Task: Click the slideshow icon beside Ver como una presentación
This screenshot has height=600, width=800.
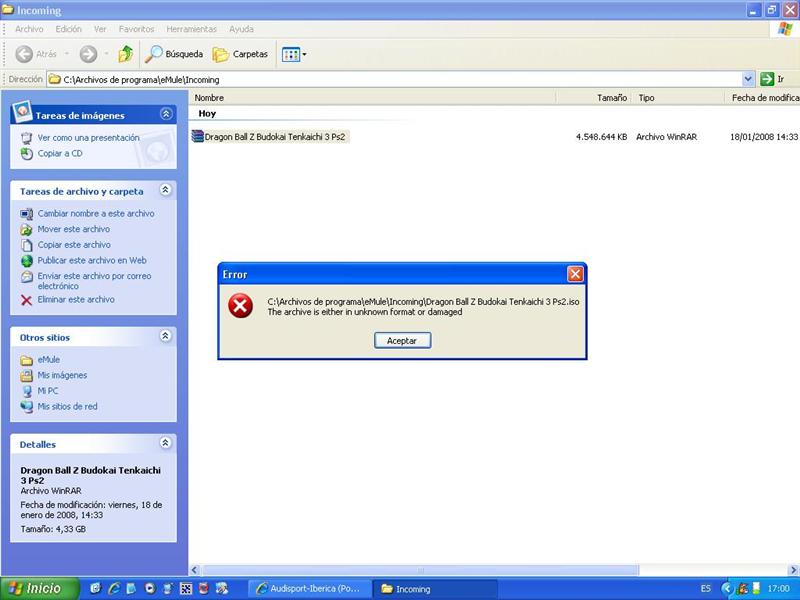Action: [x=27, y=138]
